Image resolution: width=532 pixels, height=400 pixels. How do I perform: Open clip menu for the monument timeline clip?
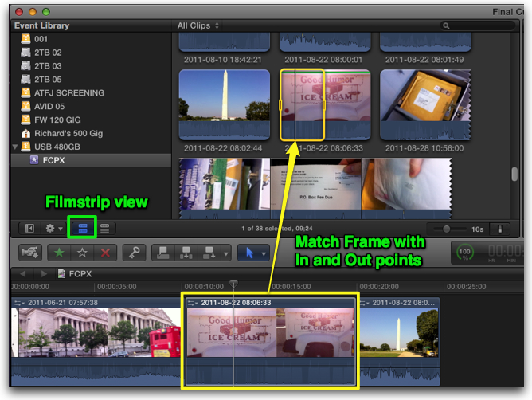click(x=365, y=303)
